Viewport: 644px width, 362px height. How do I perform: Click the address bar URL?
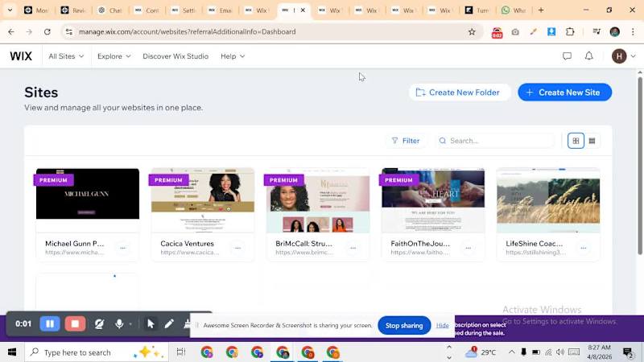tap(188, 31)
